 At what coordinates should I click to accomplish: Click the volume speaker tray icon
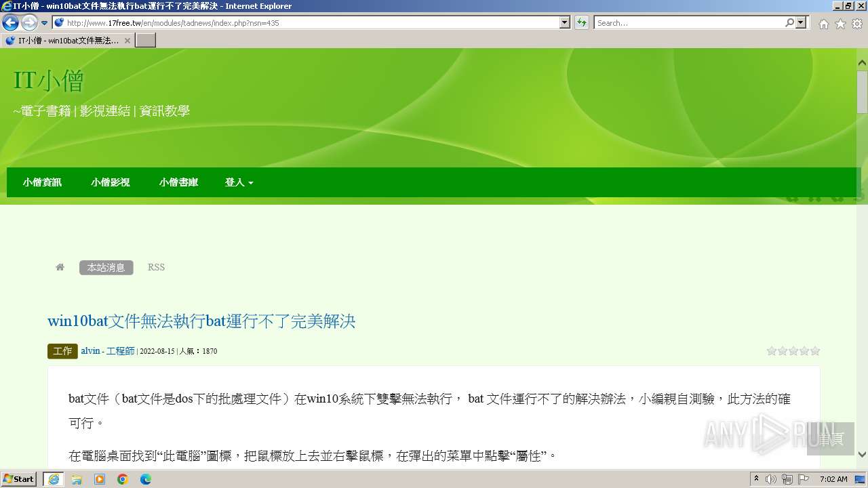click(771, 479)
